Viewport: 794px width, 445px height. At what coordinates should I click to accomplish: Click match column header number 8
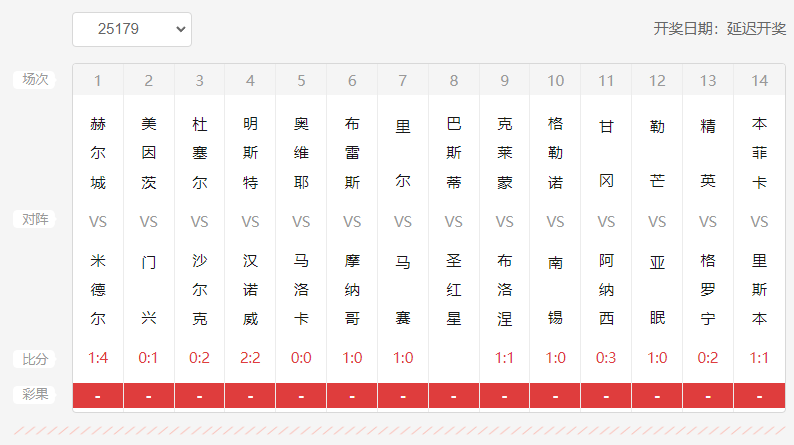(454, 80)
